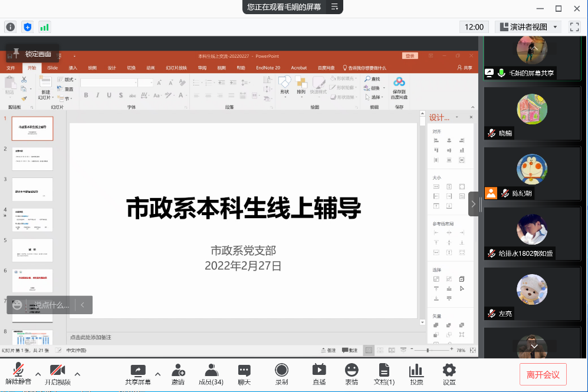Click the 共享屏幕 share button
Image resolution: width=588 pixels, height=392 pixels.
[137, 374]
